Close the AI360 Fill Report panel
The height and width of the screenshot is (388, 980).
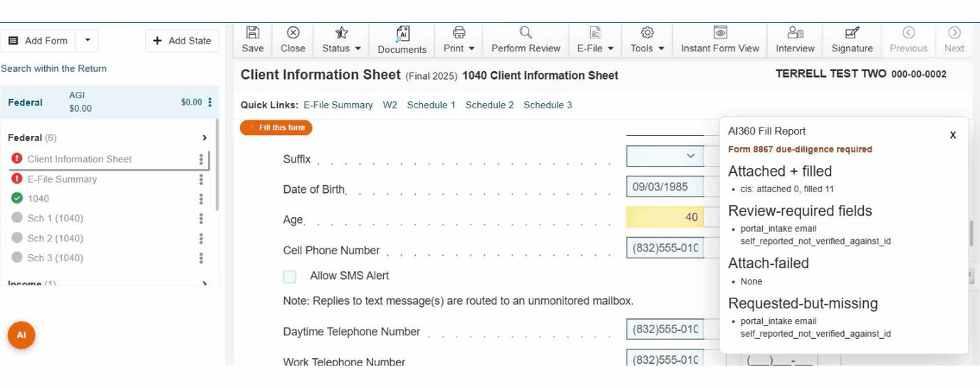[x=952, y=135]
